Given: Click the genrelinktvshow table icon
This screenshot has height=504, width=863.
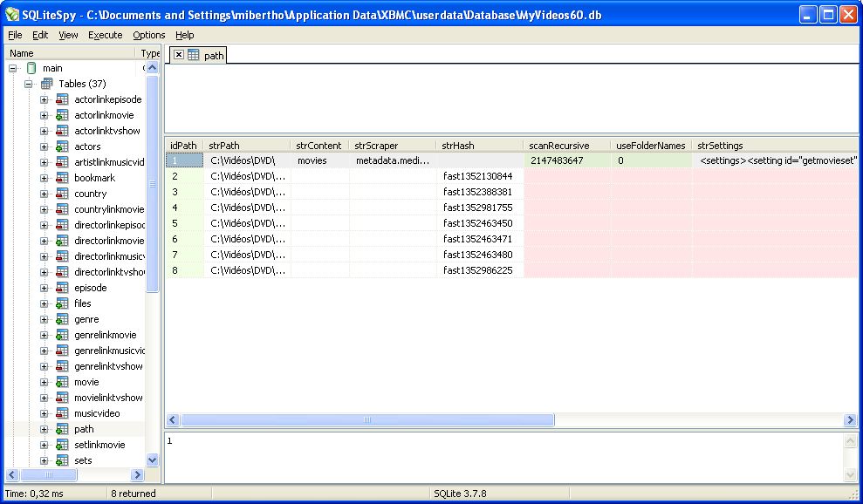Looking at the screenshot, I should pyautogui.click(x=62, y=366).
